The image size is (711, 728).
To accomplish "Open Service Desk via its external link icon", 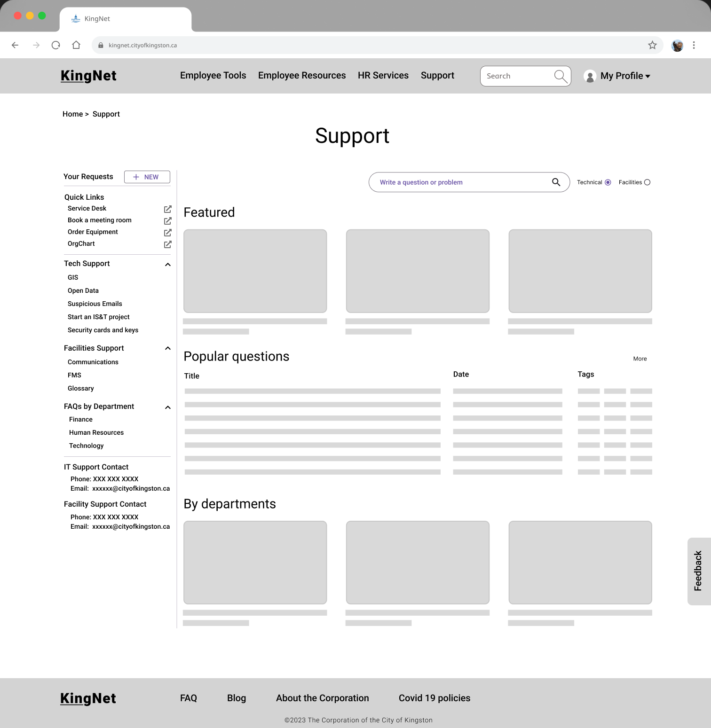I will [167, 209].
